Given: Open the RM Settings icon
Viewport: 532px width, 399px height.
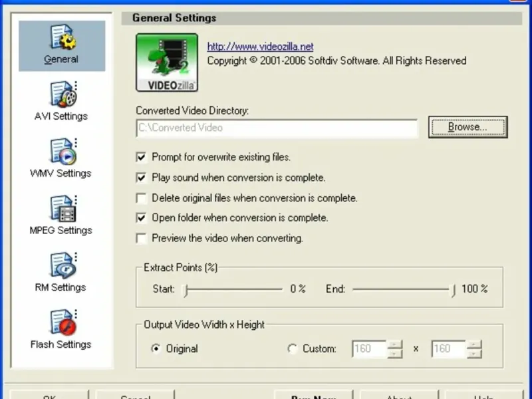Looking at the screenshot, I should click(x=61, y=272).
